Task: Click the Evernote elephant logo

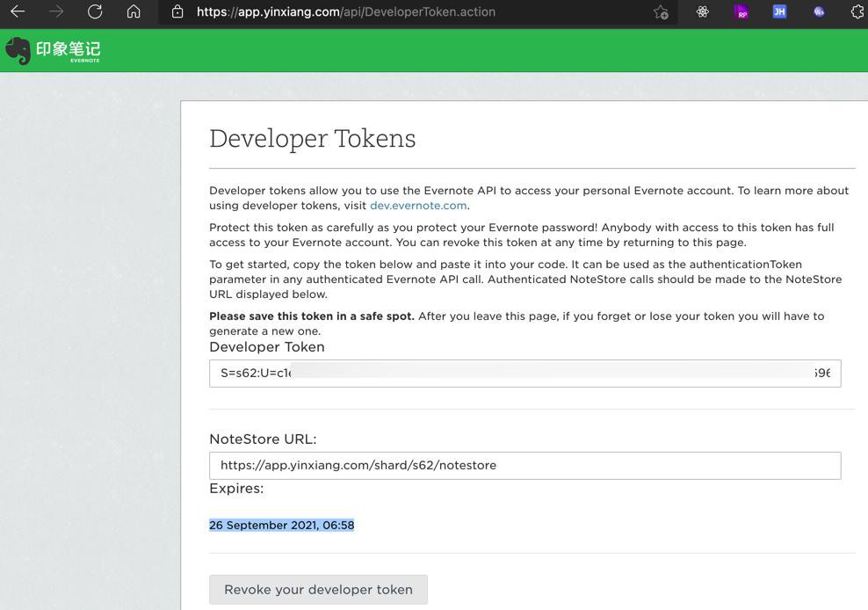Action: [x=18, y=51]
